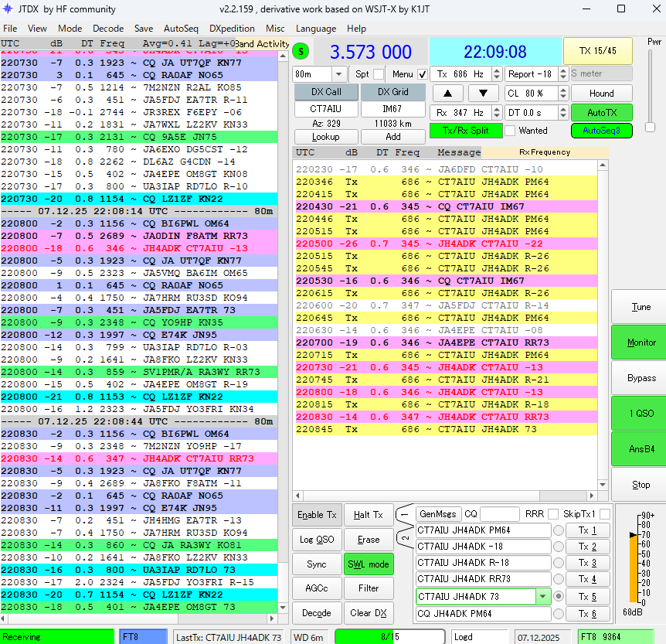
Task: Click the Halt Tx button
Action: click(369, 515)
